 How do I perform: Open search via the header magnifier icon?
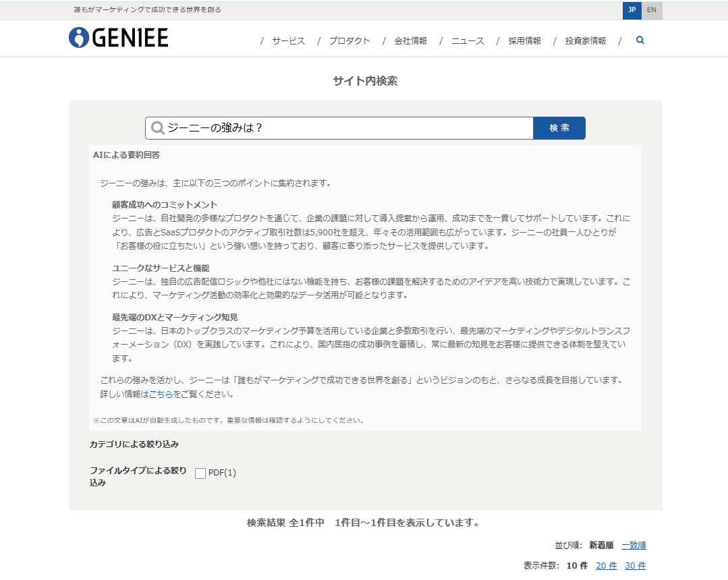click(x=640, y=40)
